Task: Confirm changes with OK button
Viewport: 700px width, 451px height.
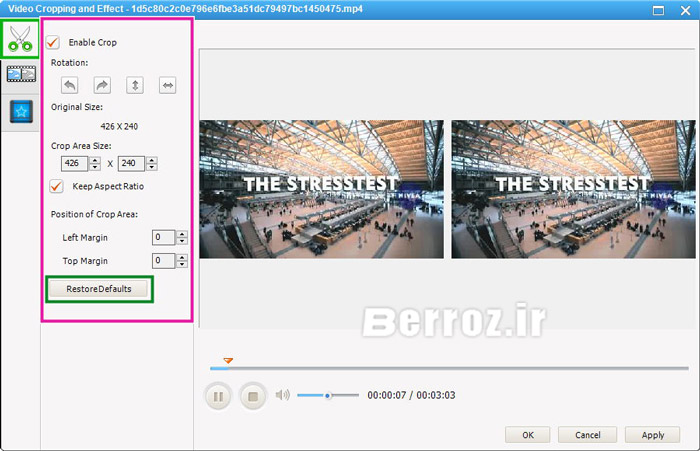Action: [527, 435]
